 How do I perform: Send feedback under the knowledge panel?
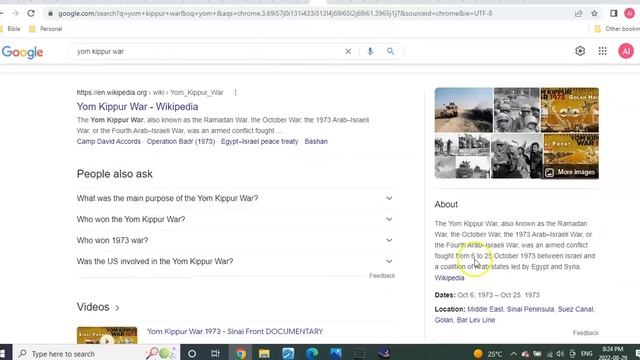coord(586,333)
